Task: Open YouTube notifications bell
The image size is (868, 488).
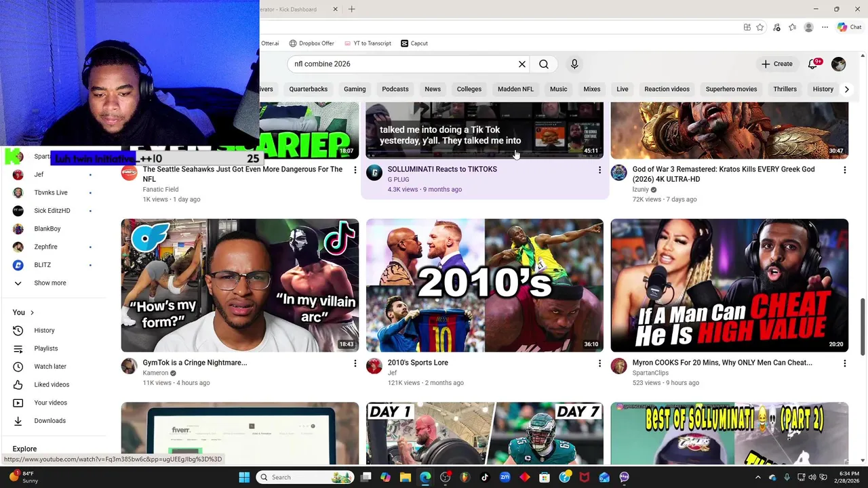Action: (x=813, y=64)
